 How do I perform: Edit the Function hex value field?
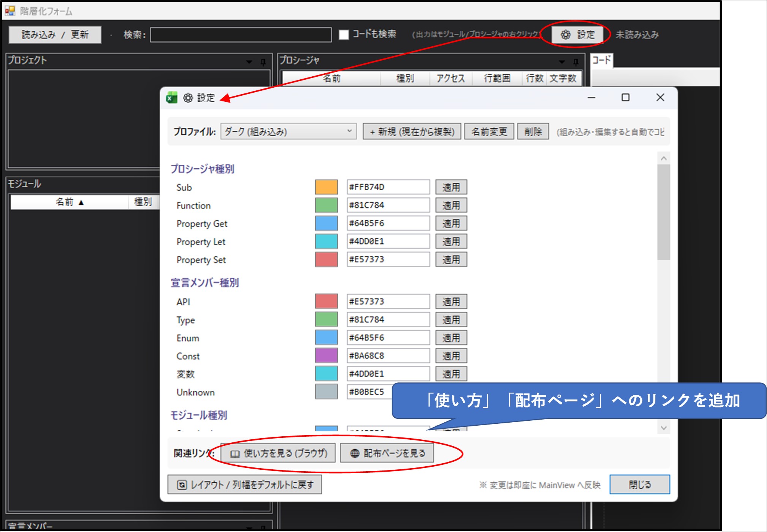[388, 205]
